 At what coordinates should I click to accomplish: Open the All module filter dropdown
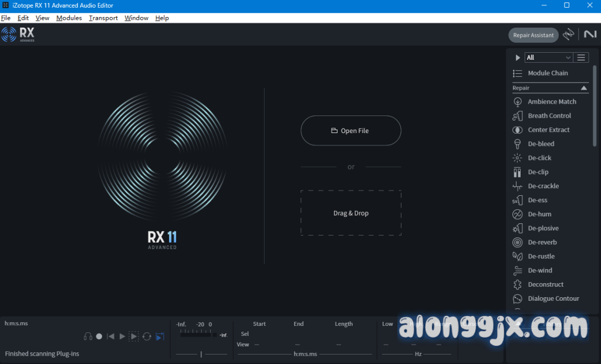(549, 57)
